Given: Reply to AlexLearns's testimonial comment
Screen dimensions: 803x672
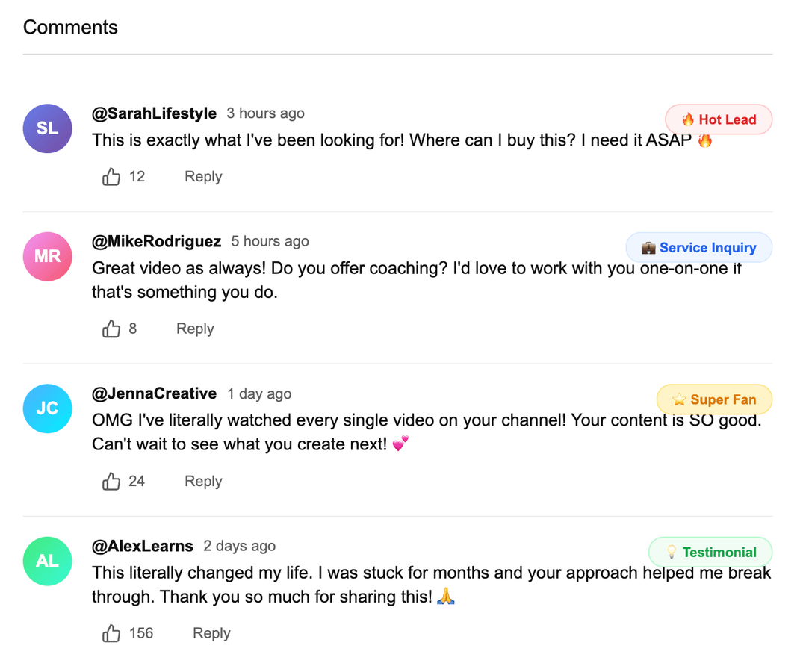Looking at the screenshot, I should [x=211, y=634].
